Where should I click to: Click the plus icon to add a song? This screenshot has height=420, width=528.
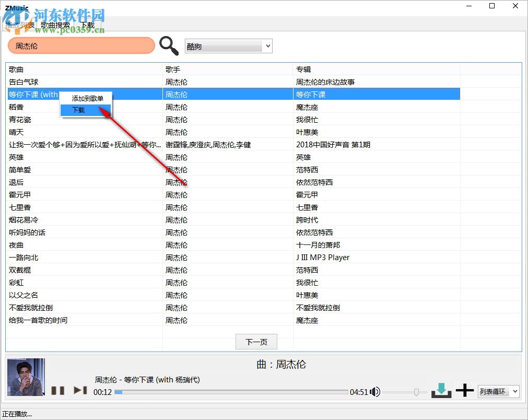coord(464,390)
